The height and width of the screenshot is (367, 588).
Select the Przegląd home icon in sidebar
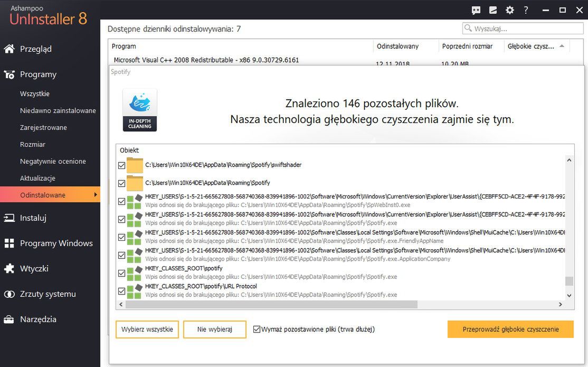(x=9, y=49)
